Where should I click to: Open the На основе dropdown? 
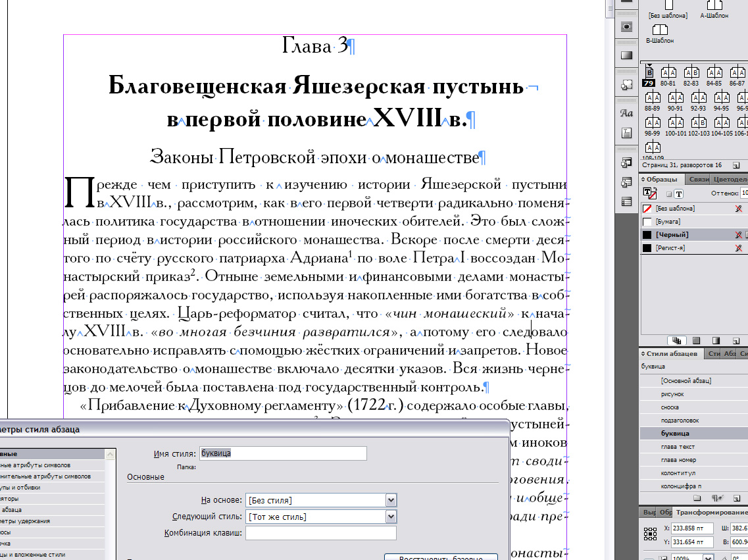pos(321,500)
